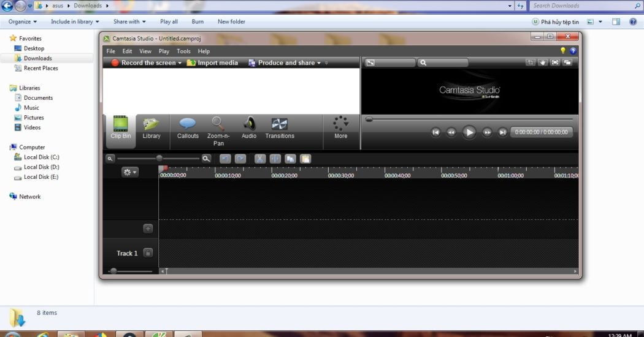Paste onto the timeline

pyautogui.click(x=305, y=159)
